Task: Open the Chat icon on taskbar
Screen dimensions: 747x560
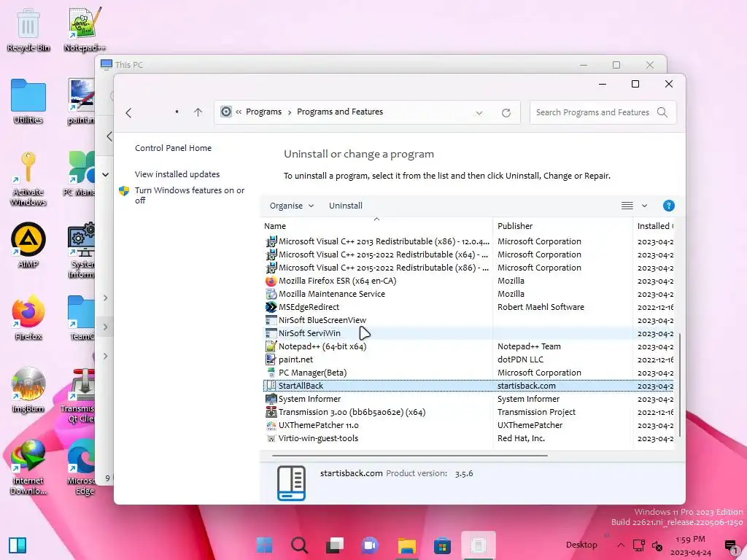Action: tap(370, 545)
